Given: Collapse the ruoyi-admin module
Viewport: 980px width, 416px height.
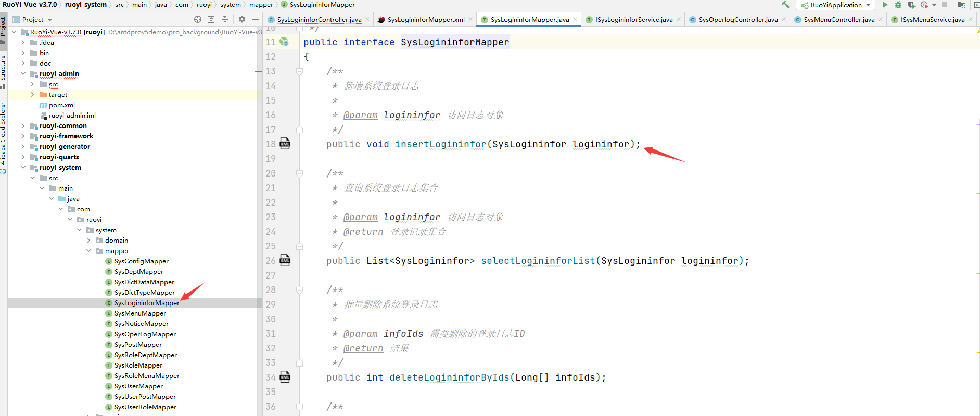Looking at the screenshot, I should [x=23, y=73].
